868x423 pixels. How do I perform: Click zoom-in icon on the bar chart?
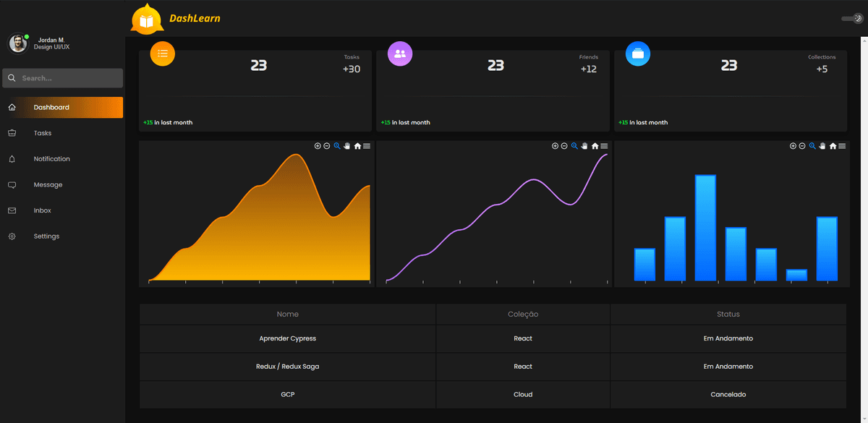tap(792, 145)
